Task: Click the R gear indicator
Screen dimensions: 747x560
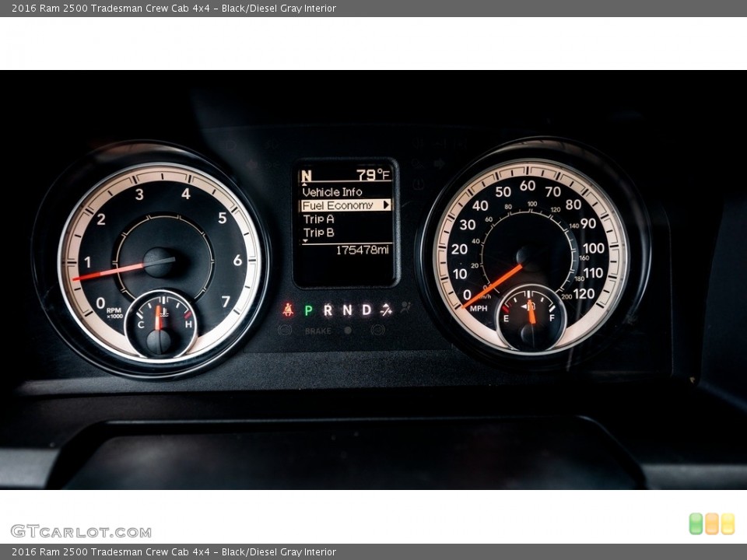Action: click(x=328, y=310)
